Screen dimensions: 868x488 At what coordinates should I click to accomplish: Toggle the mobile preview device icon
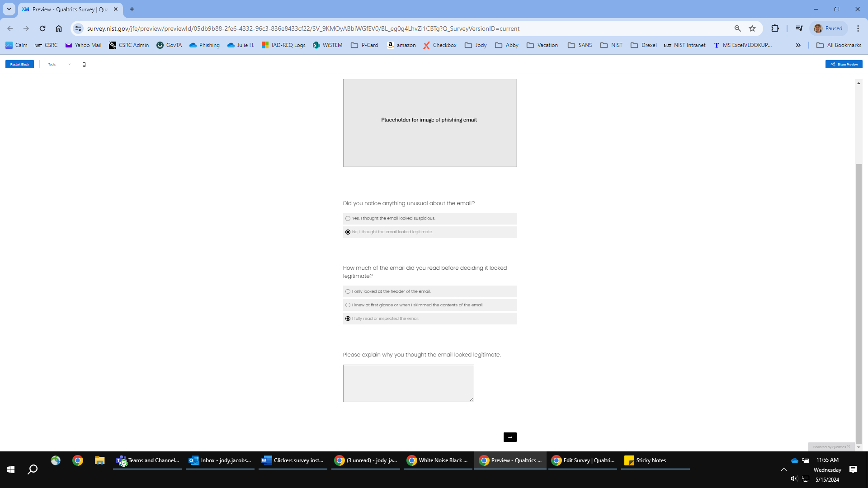(84, 65)
